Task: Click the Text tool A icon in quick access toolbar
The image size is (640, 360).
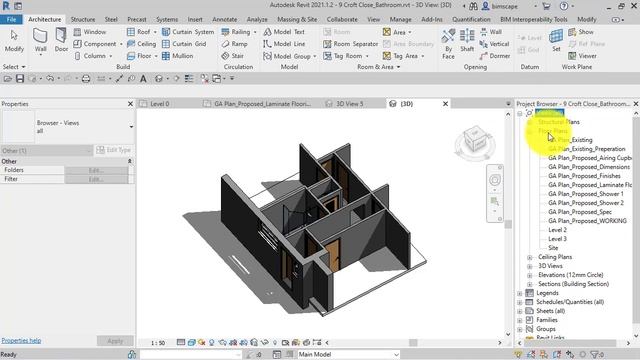Action: tap(143, 78)
